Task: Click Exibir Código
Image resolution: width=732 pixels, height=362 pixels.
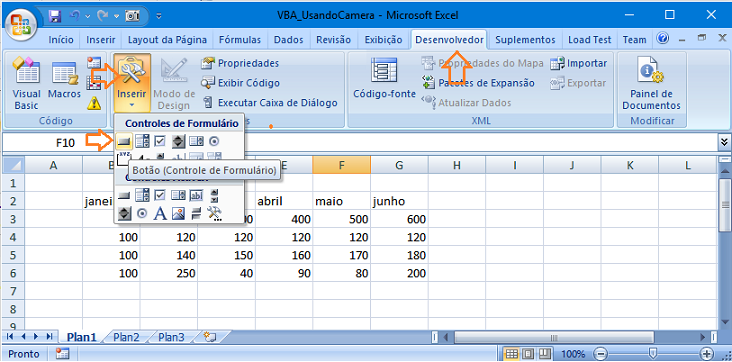Action: [x=241, y=83]
